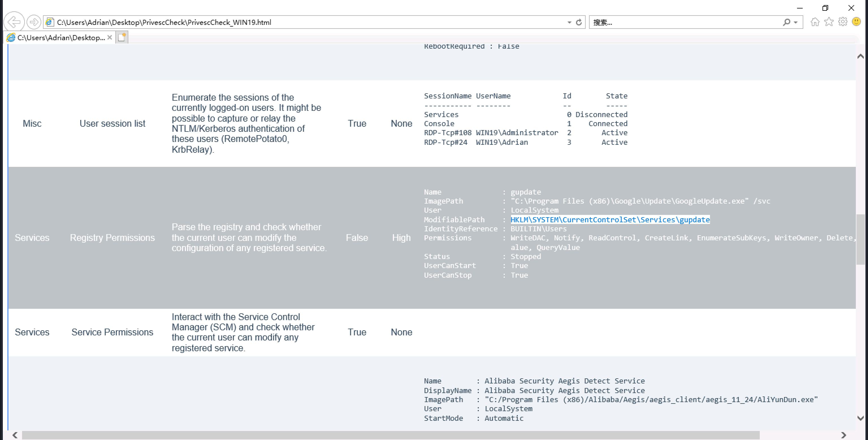Close the C:\Users\Adrian\Desktop tab
The image size is (868, 440).
coord(109,37)
